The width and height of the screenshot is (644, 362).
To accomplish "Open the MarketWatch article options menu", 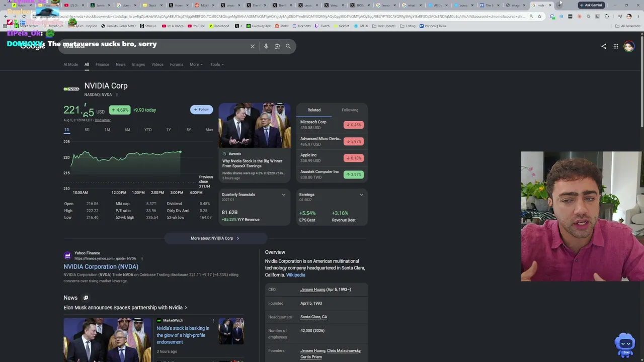I will tap(213, 320).
